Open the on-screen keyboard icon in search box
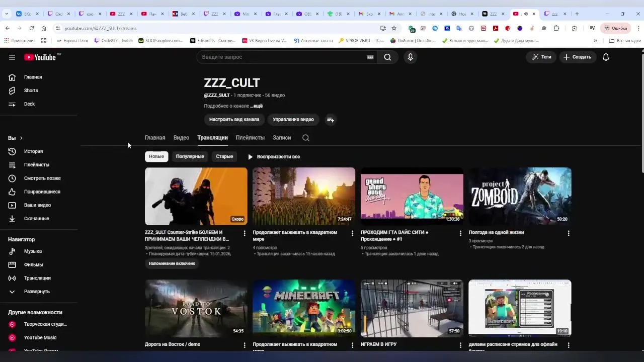This screenshot has height=362, width=644. 370,57
